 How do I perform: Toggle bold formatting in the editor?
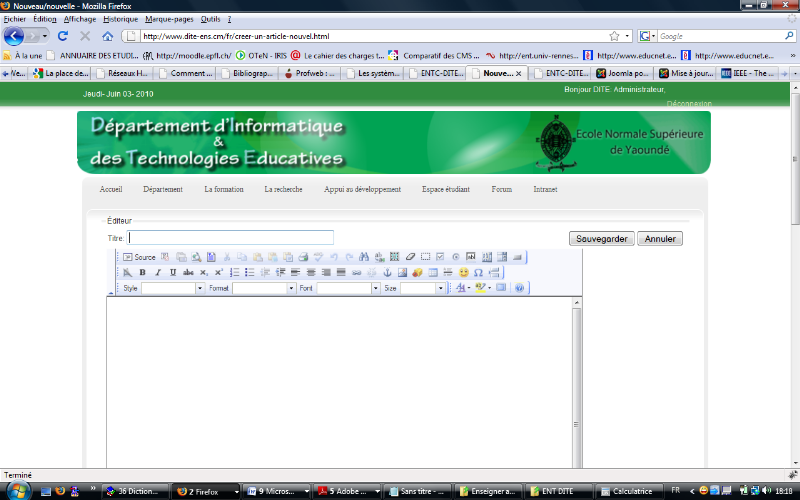[x=142, y=272]
